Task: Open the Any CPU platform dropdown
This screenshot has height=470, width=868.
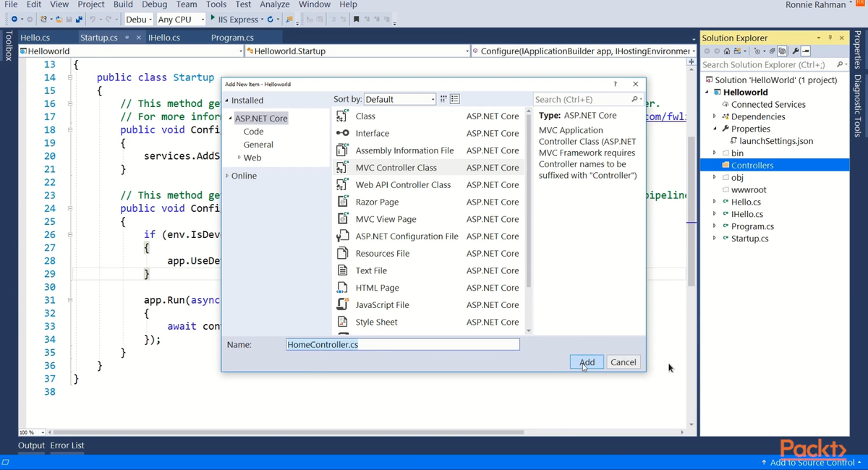Action: [181, 20]
